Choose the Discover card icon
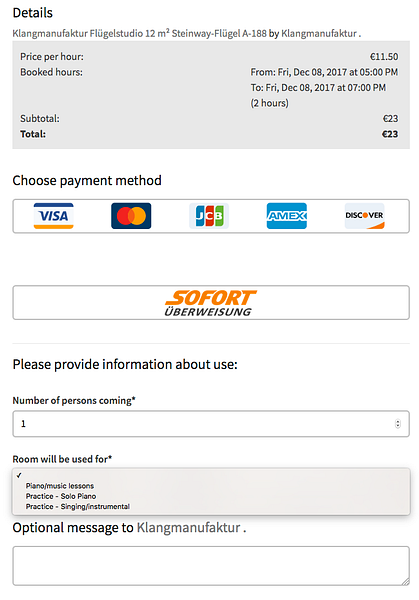 [x=365, y=216]
